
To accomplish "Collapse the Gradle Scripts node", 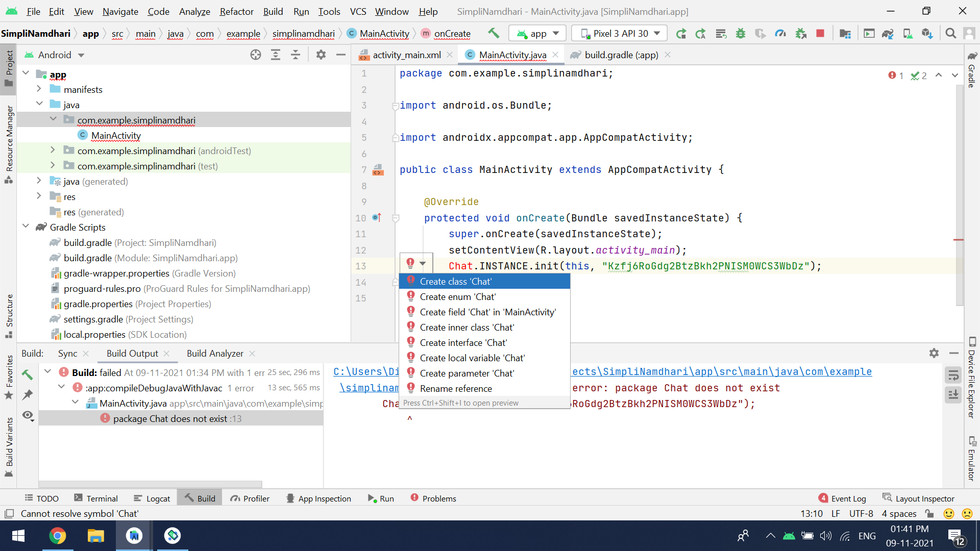I will click(26, 227).
